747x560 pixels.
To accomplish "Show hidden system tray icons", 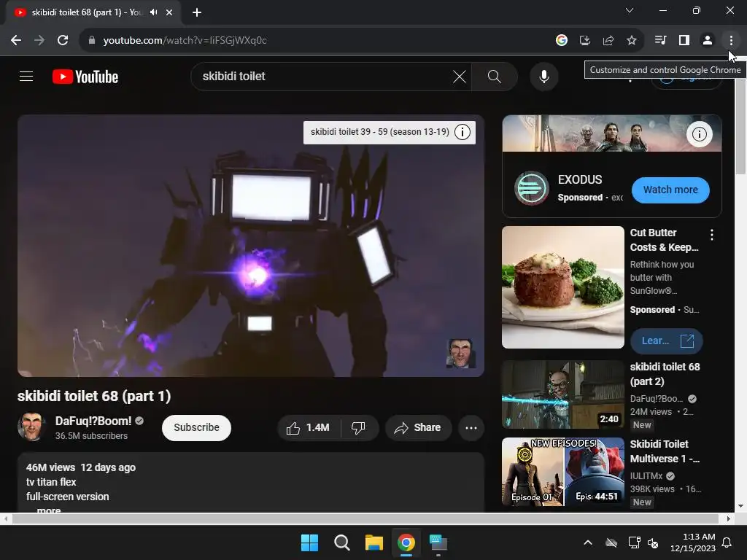I will click(588, 542).
